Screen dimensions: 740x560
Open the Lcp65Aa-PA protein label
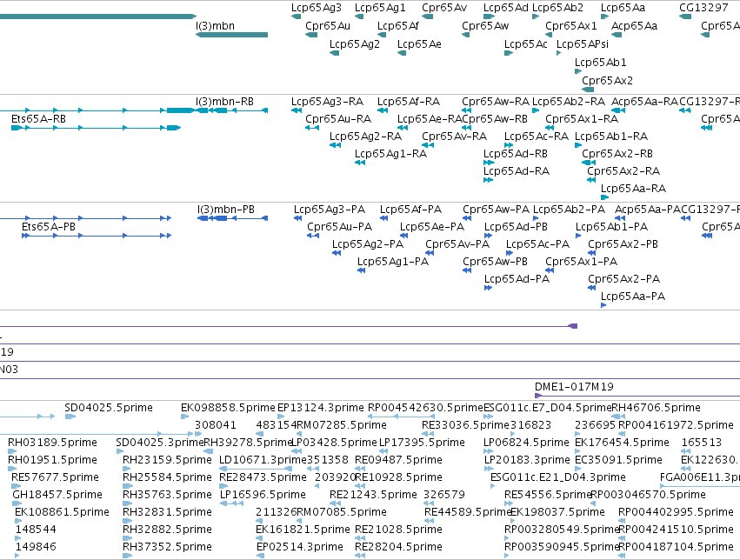tap(633, 297)
